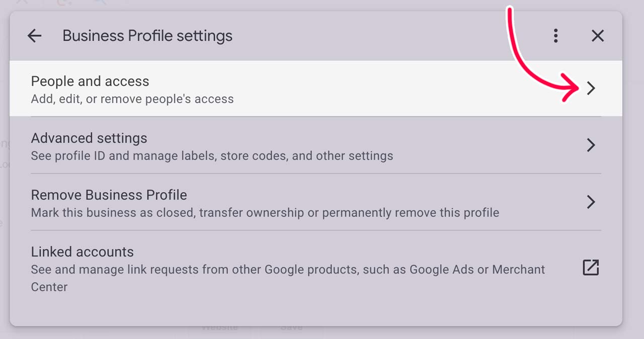The height and width of the screenshot is (339, 644).
Task: Select the Remove Business Profile option
Action: [109, 195]
